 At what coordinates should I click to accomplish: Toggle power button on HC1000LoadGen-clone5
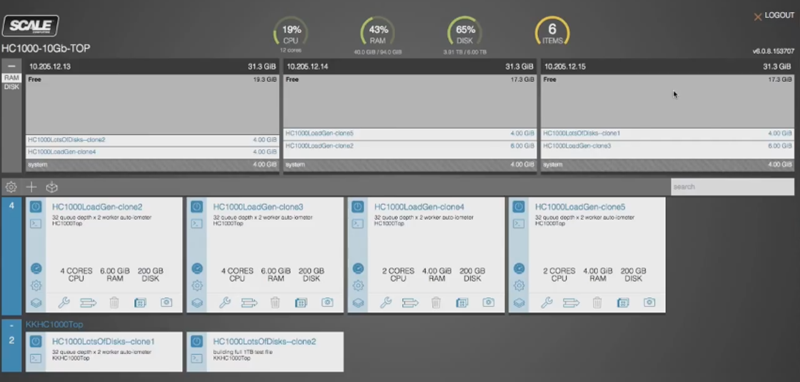[x=519, y=207]
